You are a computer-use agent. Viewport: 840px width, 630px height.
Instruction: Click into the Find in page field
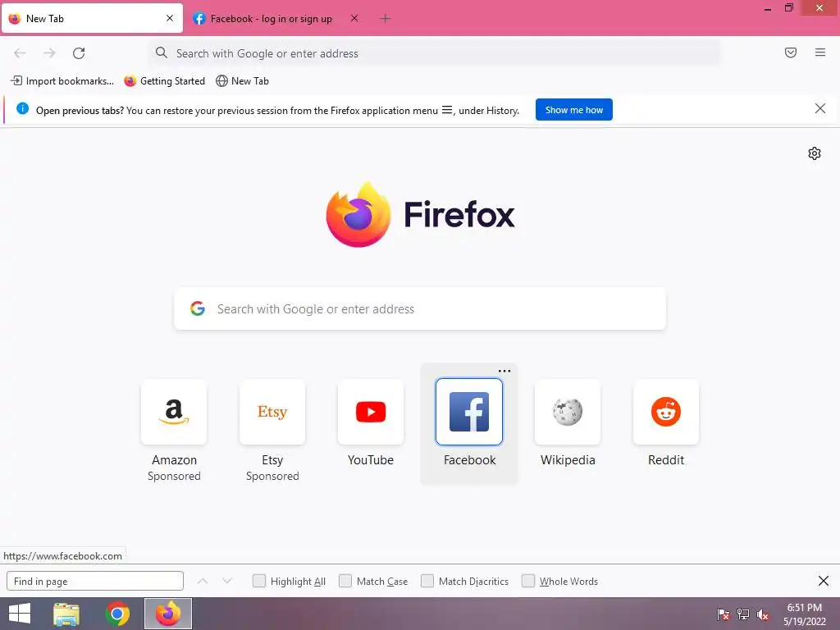coord(95,582)
